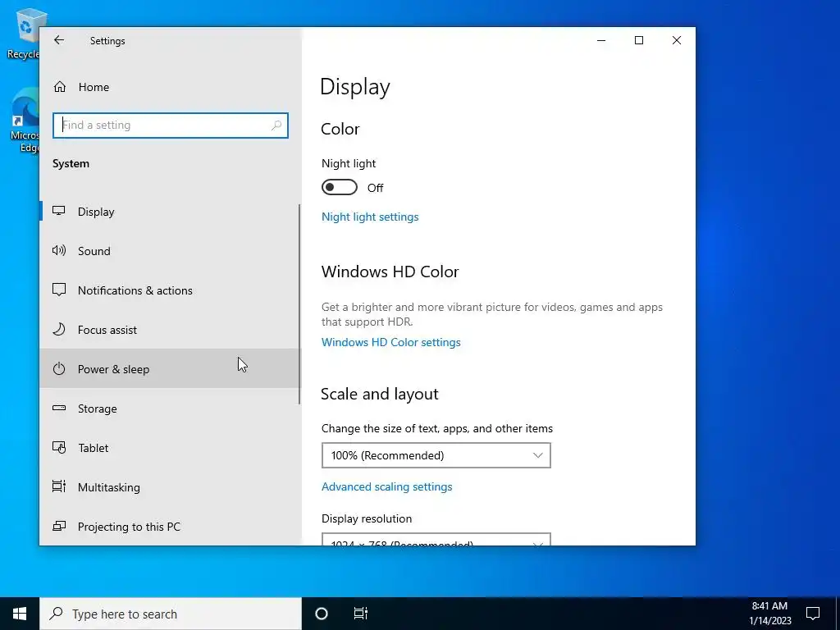The image size is (840, 630).
Task: Open the taskbar clock and date
Action: click(x=769, y=614)
